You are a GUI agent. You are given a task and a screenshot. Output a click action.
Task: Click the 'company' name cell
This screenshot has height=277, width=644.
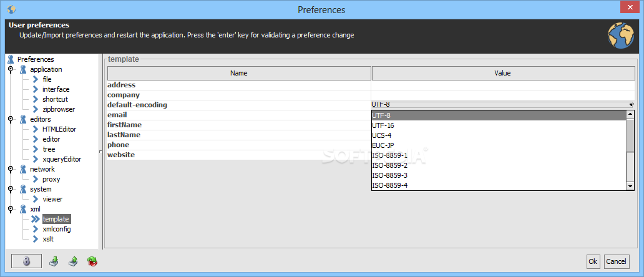pos(238,95)
